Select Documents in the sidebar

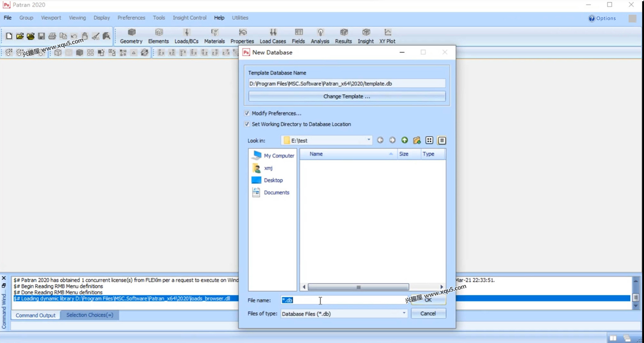[x=270, y=192]
